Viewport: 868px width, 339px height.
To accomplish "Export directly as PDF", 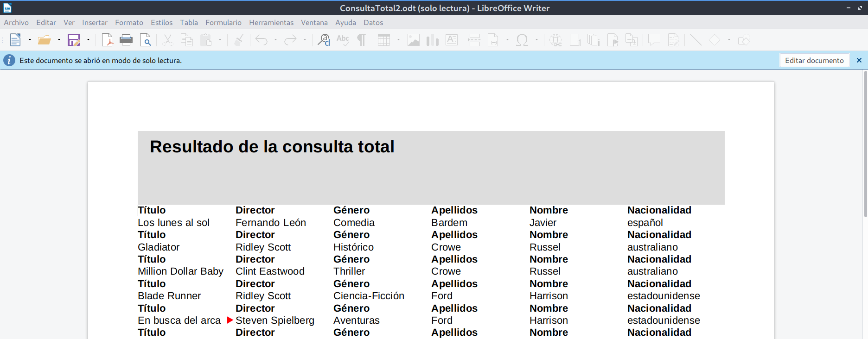I will tap(107, 40).
